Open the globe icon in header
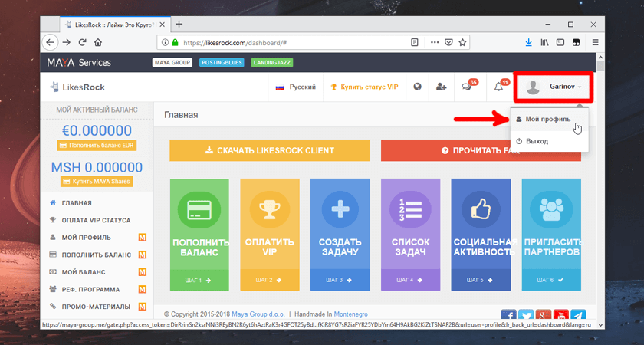Image resolution: width=644 pixels, height=345 pixels. pos(417,87)
